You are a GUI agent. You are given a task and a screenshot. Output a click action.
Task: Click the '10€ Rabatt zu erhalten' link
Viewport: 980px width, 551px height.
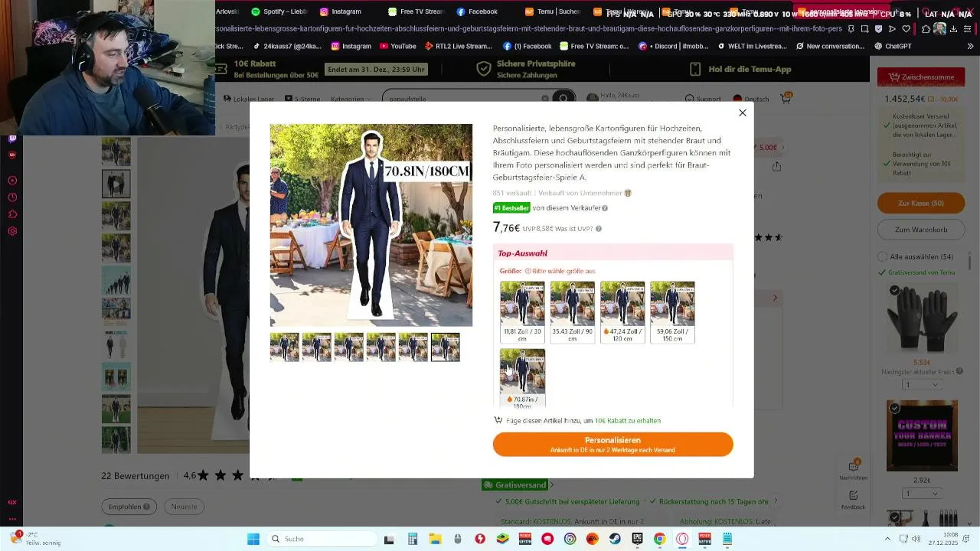pyautogui.click(x=628, y=421)
